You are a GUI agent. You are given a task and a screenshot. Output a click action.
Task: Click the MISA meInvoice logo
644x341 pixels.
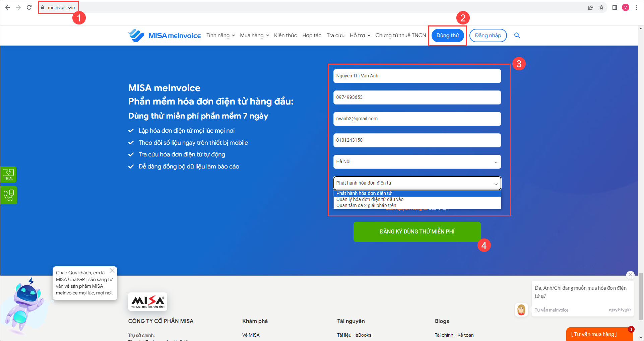click(x=165, y=35)
